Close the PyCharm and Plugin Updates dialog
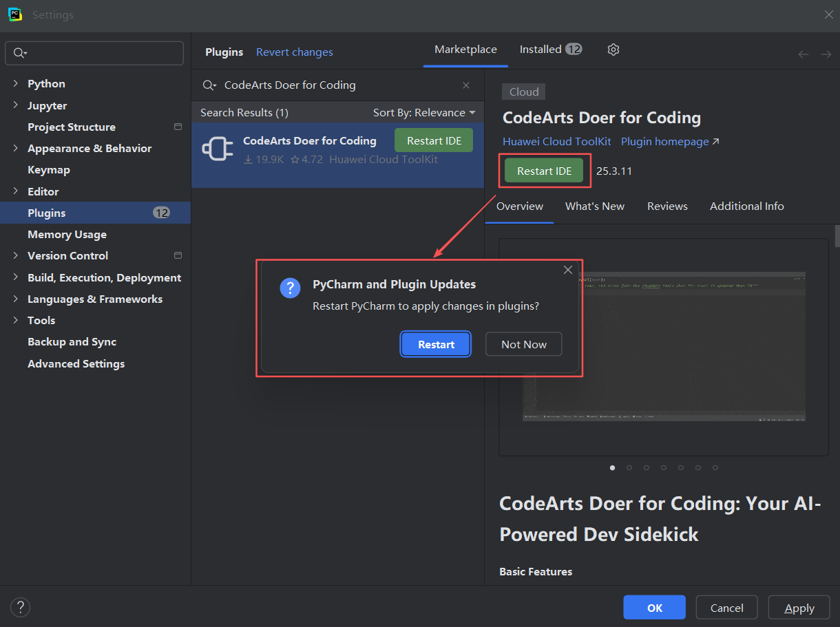The height and width of the screenshot is (627, 840). 568,270
